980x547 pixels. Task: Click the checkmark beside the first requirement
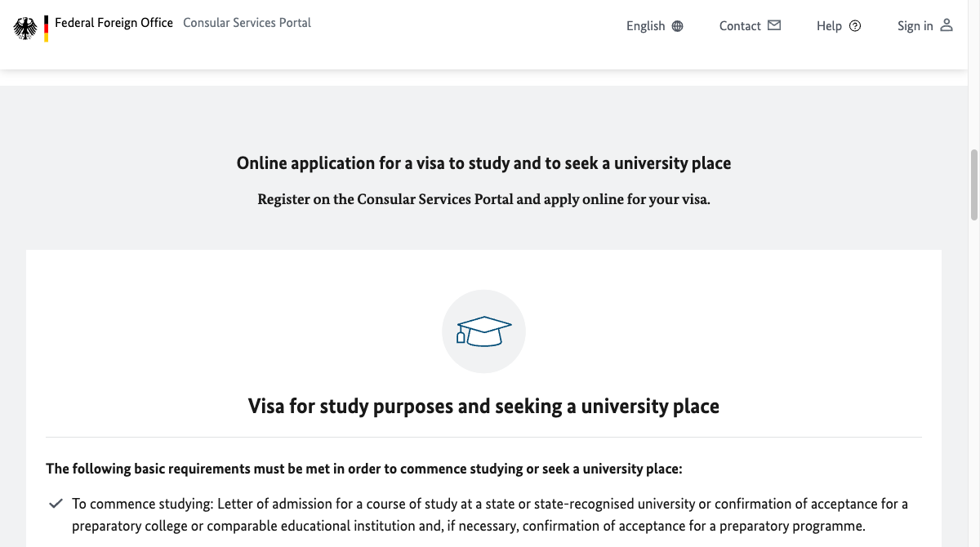56,504
